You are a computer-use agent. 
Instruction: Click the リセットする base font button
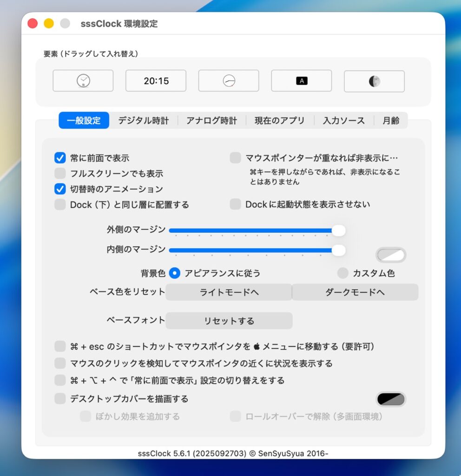pos(229,321)
